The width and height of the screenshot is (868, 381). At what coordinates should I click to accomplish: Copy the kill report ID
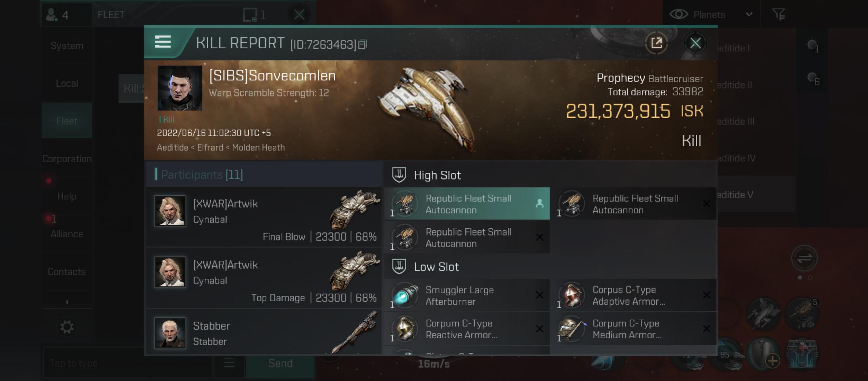tap(363, 44)
